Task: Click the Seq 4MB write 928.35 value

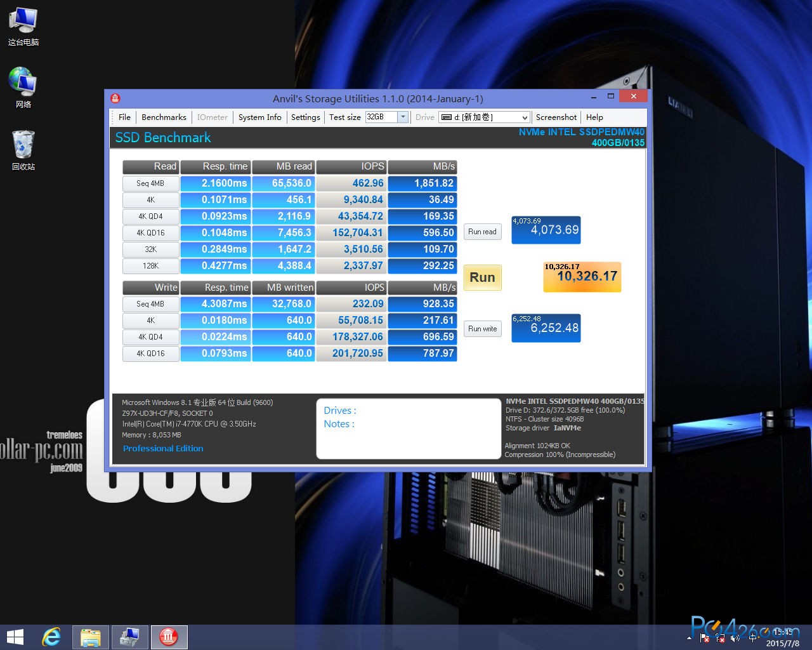Action: coord(422,304)
